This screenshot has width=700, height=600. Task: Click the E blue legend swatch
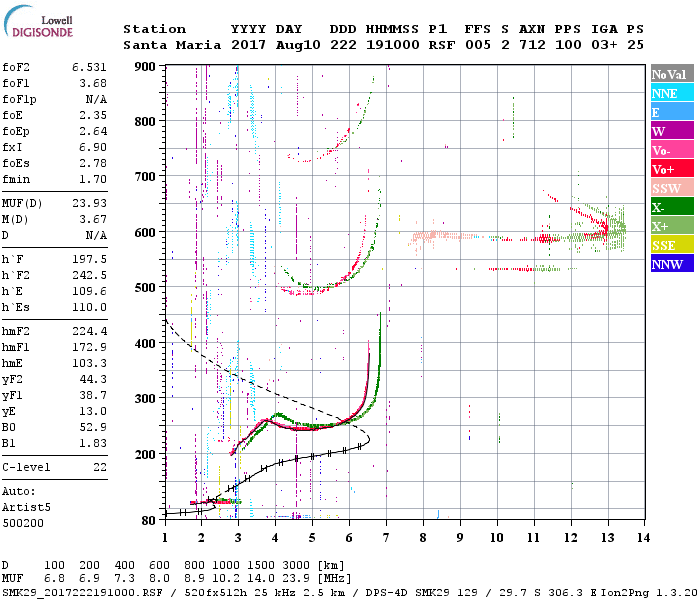(x=672, y=112)
